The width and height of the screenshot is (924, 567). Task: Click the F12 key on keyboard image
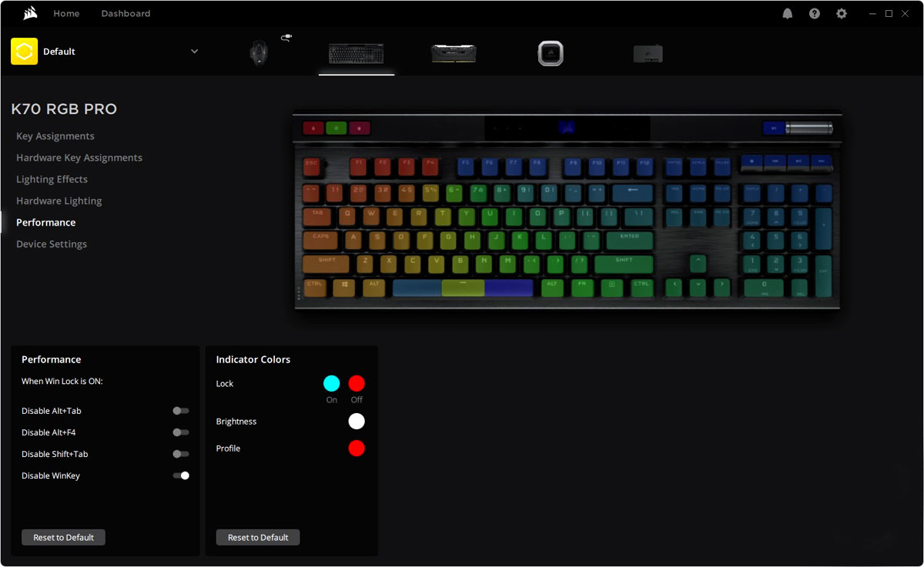click(644, 165)
